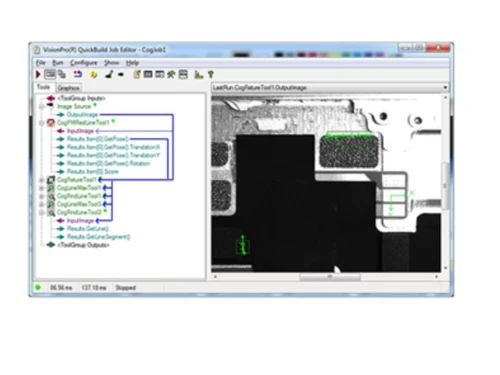Click the green status indicator in the status bar
Image resolution: width=500 pixels, height=375 pixels.
tap(38, 287)
